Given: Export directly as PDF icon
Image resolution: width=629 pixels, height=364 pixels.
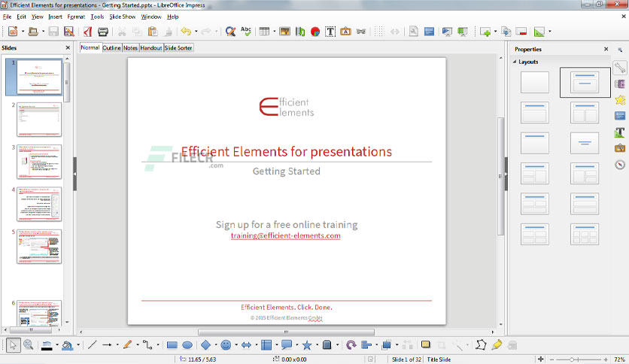Looking at the screenshot, I should (x=87, y=32).
